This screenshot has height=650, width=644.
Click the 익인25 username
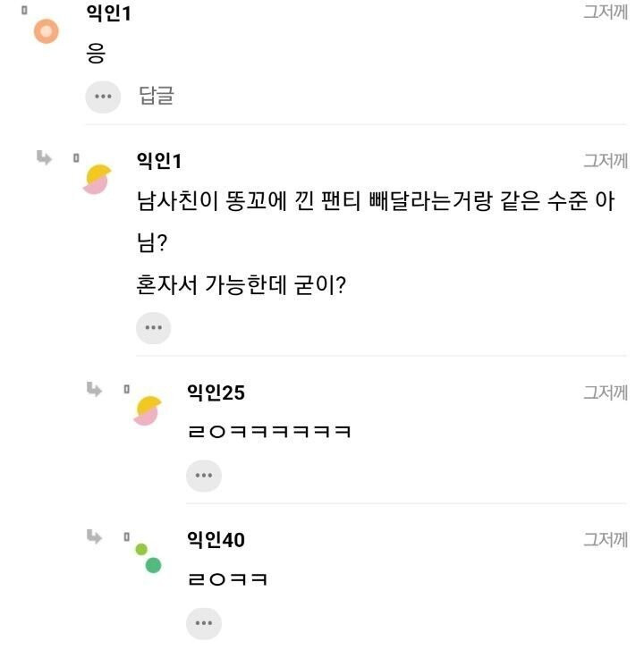(216, 392)
